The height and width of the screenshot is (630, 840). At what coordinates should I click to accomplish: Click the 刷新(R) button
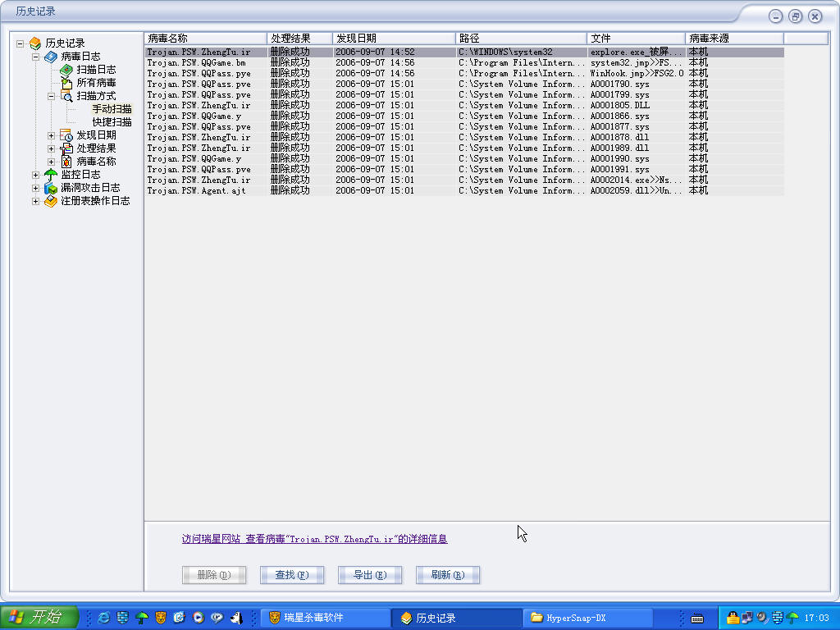[448, 575]
